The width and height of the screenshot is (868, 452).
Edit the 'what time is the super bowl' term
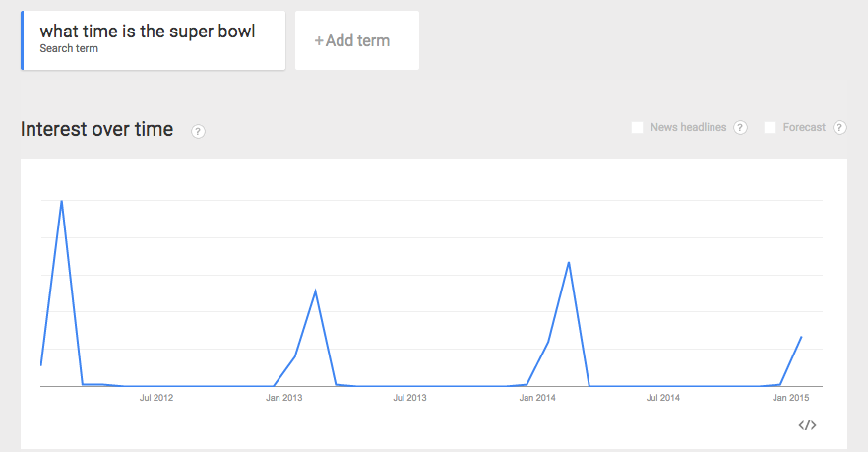pos(147,32)
